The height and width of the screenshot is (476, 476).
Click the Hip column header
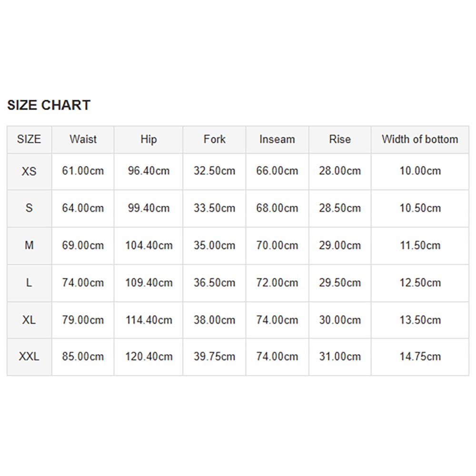pos(149,139)
